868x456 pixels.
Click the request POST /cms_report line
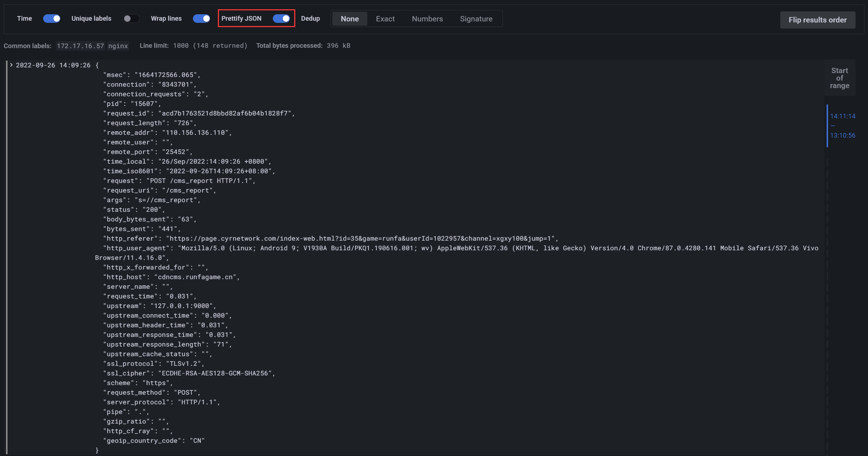[x=179, y=181]
